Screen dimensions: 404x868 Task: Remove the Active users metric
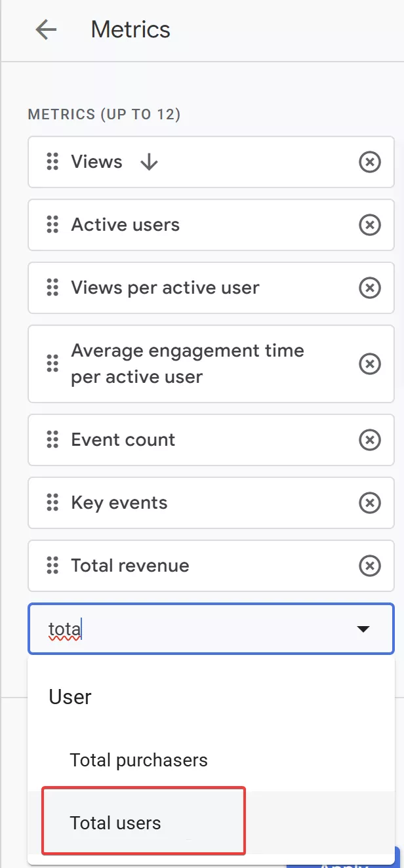pos(370,225)
